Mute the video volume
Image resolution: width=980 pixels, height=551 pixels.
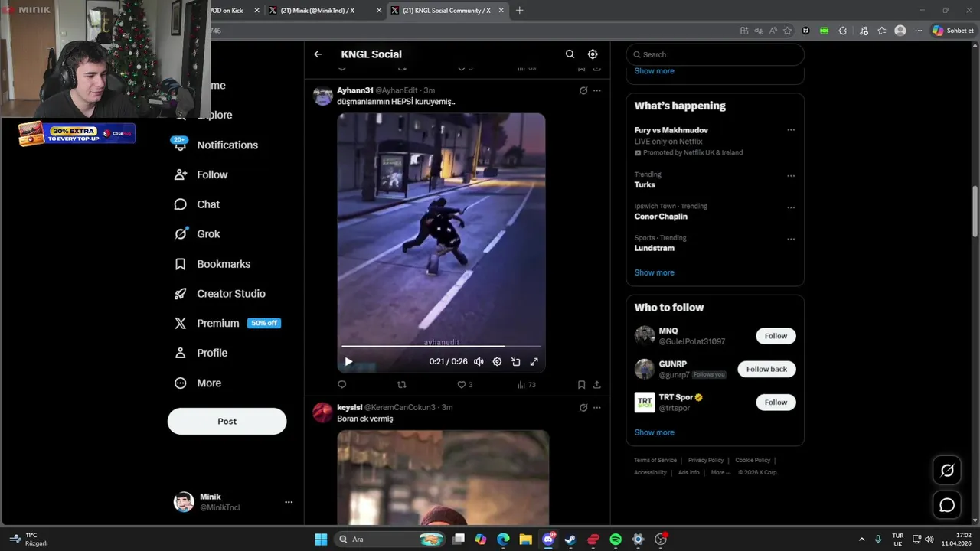pos(479,362)
